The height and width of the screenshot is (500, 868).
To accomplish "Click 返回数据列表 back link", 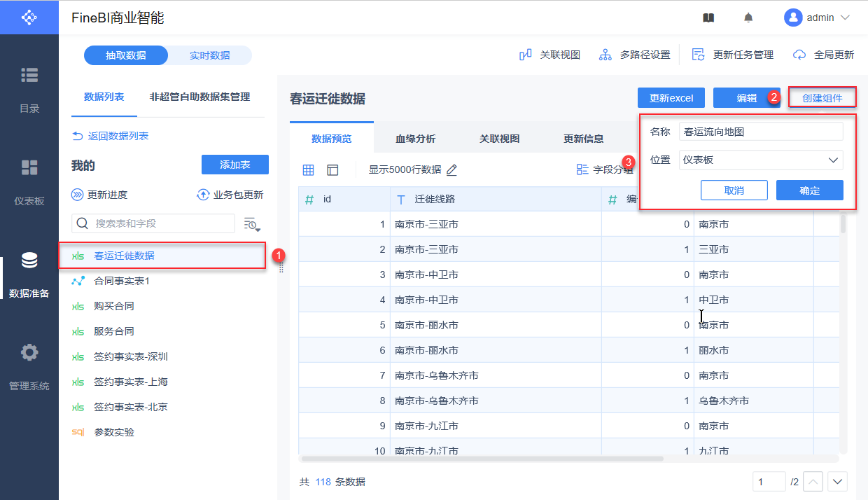I will click(110, 136).
